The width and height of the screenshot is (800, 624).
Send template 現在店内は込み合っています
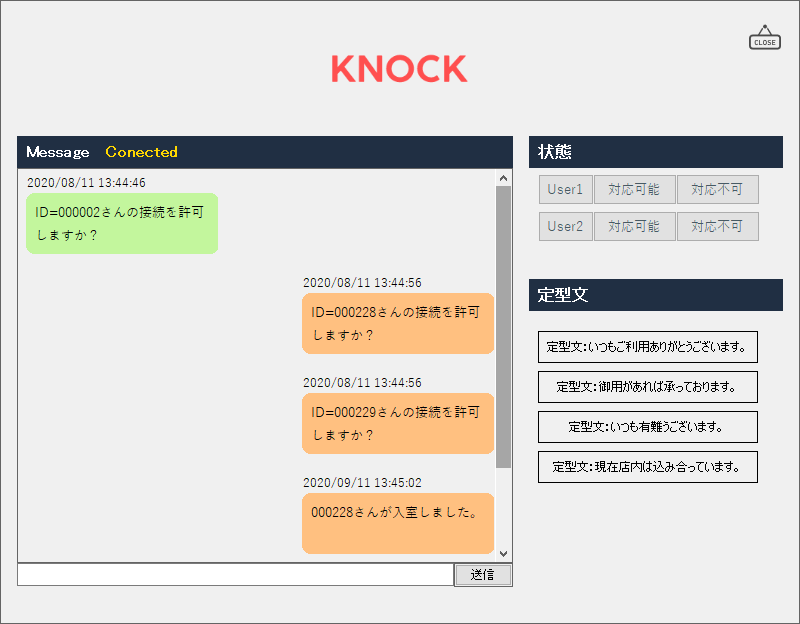[x=647, y=467]
